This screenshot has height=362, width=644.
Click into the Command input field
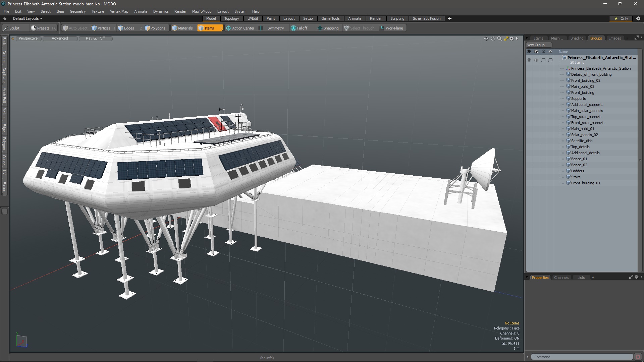[582, 357]
